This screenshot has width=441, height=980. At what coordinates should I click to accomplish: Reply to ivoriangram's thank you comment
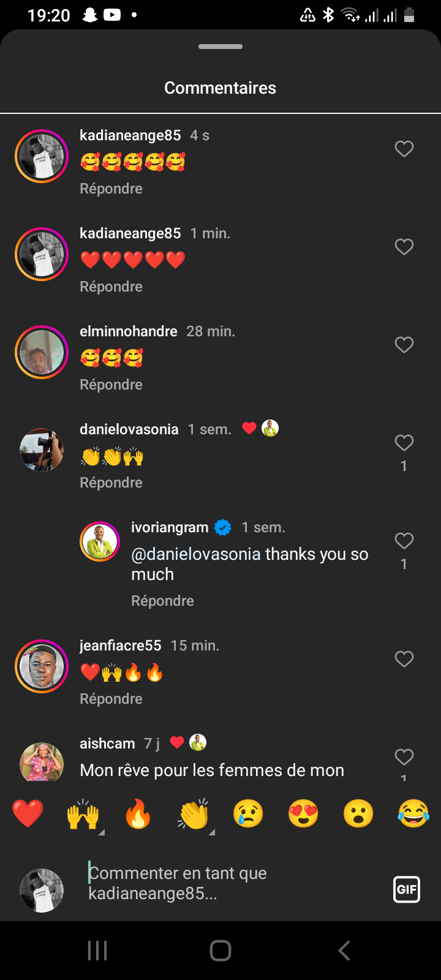[x=162, y=601]
